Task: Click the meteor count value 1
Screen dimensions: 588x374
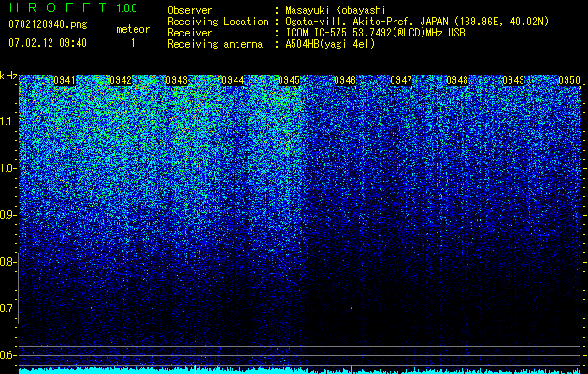Action: [133, 43]
